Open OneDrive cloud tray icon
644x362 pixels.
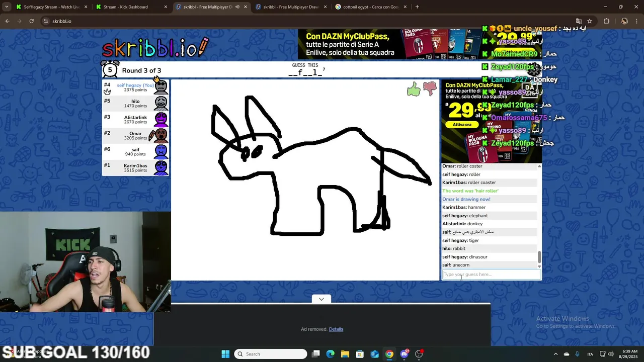567,354
